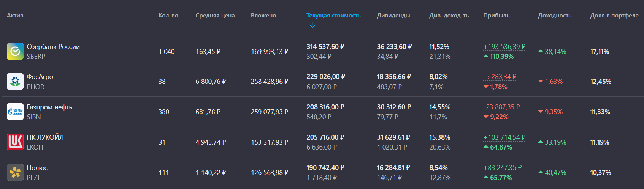644x189 pixels.
Task: Click Газпром нефть loss -23 887,35 ₽
Action: click(x=501, y=107)
